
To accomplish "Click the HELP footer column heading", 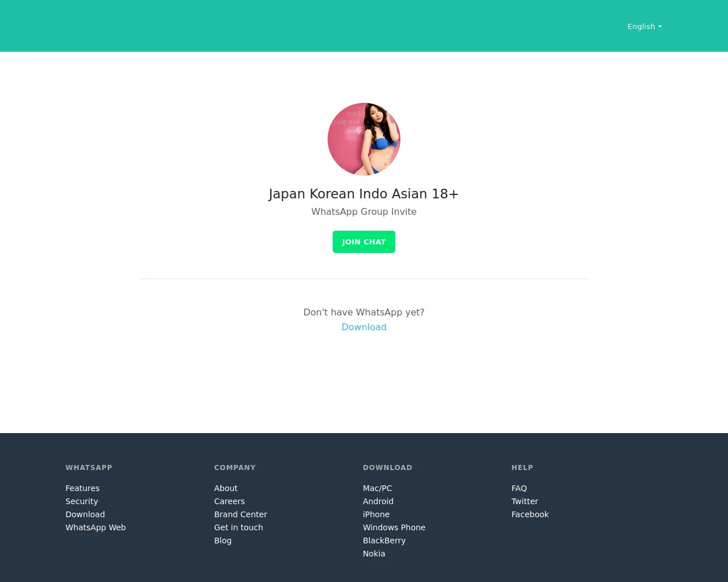I will (x=522, y=468).
